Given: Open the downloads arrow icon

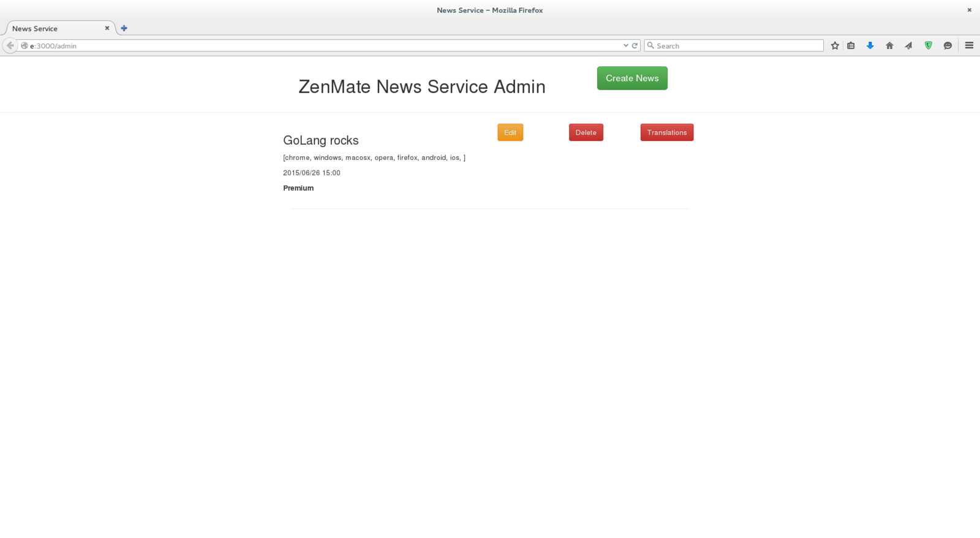Looking at the screenshot, I should coord(870,45).
